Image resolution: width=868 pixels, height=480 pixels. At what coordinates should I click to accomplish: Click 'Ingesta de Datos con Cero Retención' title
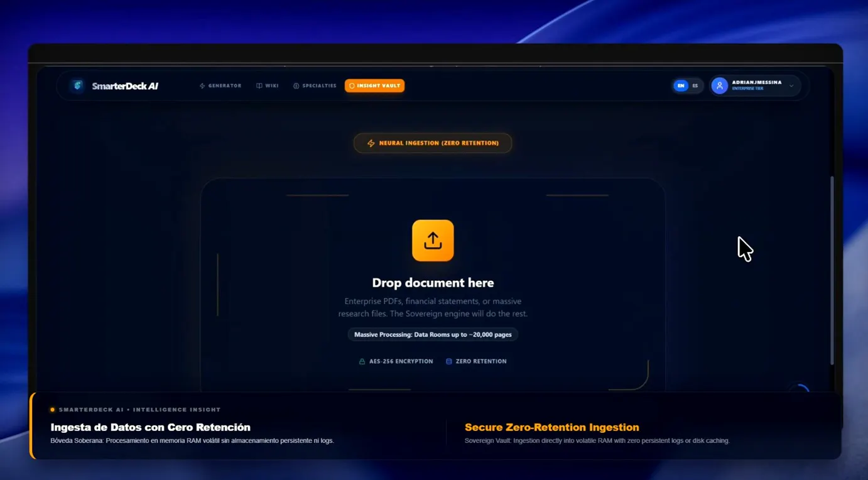151,427
